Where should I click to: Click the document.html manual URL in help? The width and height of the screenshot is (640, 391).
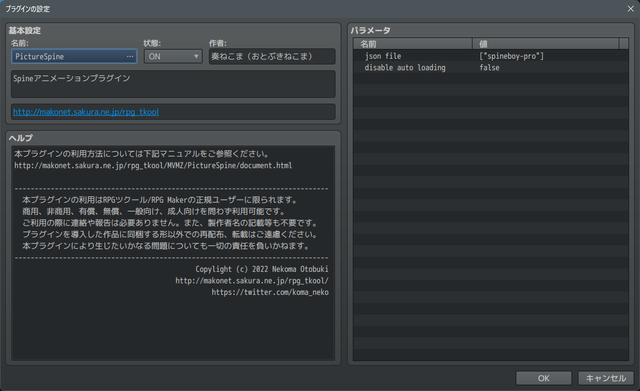pos(153,165)
